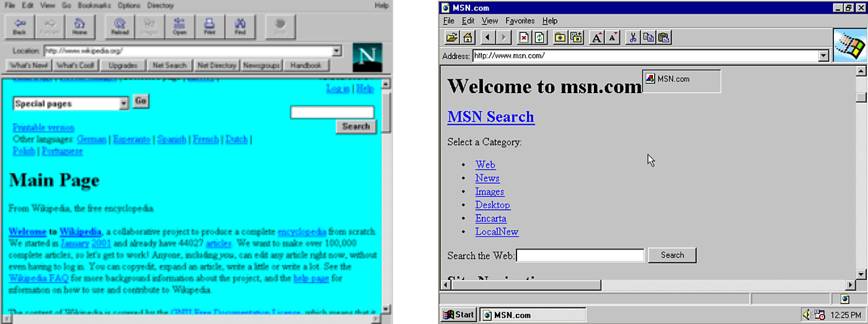This screenshot has width=868, height=324.
Task: Open the Desktop category link
Action: [x=493, y=205]
